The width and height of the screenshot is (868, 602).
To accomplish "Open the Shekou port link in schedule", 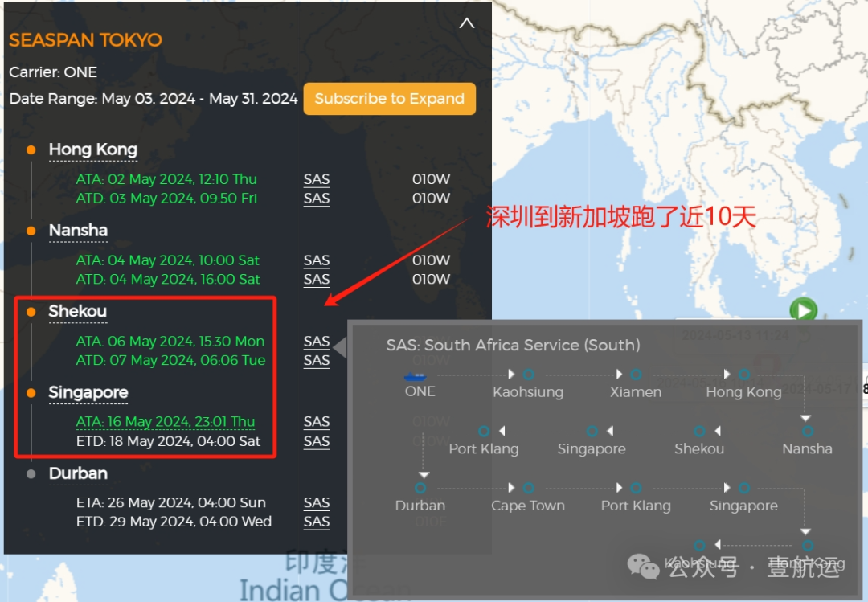I will click(77, 311).
